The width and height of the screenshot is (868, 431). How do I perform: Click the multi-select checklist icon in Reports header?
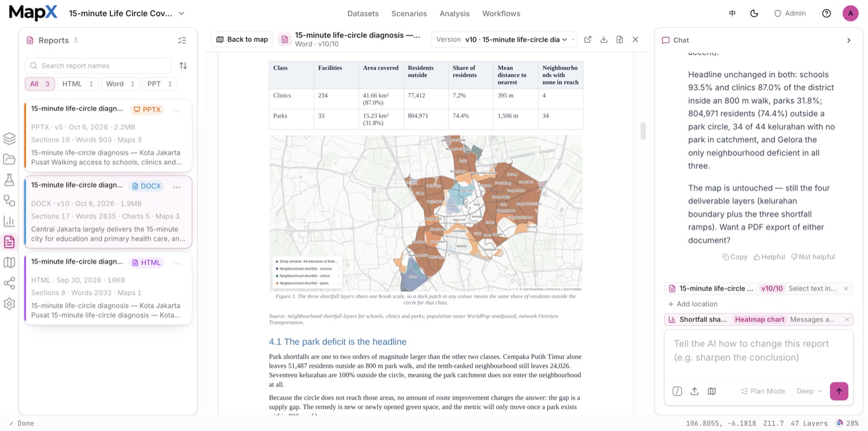point(182,40)
